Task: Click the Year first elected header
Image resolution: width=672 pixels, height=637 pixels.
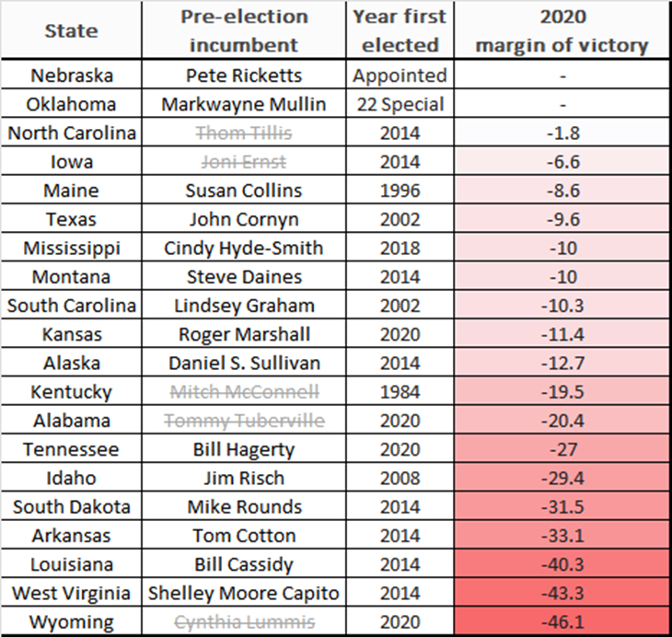Action: click(x=400, y=30)
